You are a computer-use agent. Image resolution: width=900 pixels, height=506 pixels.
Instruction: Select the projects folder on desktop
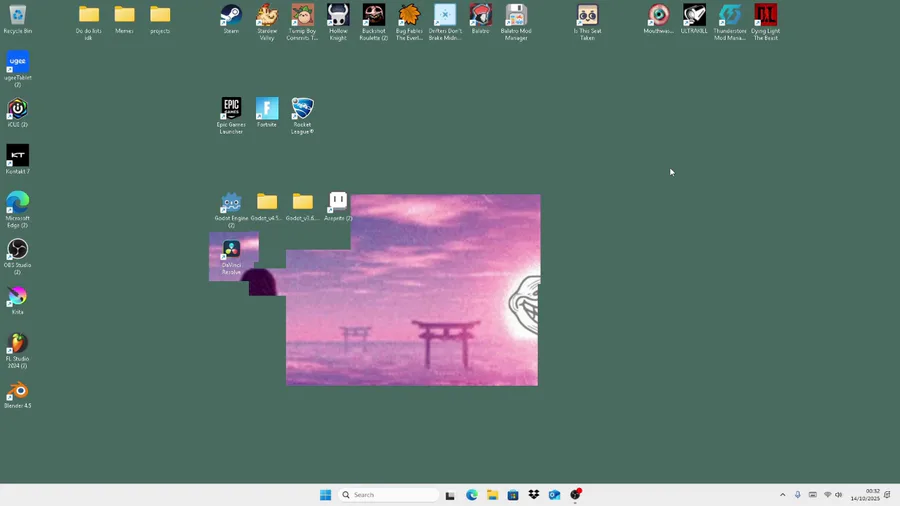[x=160, y=19]
